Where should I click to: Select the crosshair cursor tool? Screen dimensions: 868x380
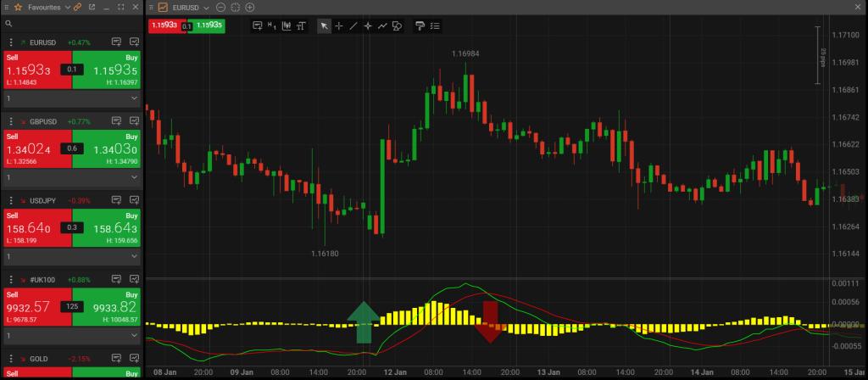pyautogui.click(x=338, y=26)
